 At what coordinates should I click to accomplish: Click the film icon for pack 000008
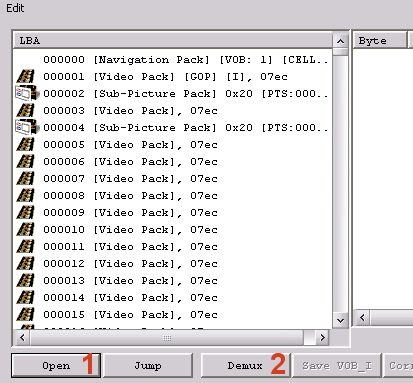tap(26, 196)
